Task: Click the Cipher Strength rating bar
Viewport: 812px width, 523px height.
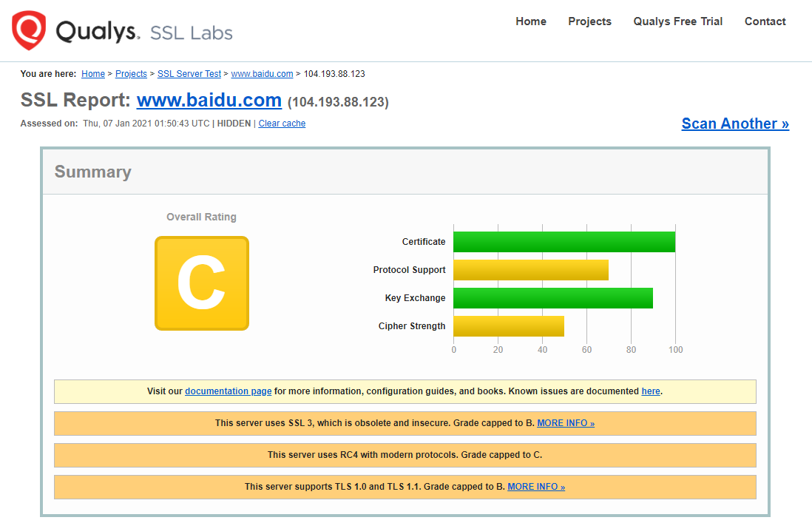Action: 508,325
